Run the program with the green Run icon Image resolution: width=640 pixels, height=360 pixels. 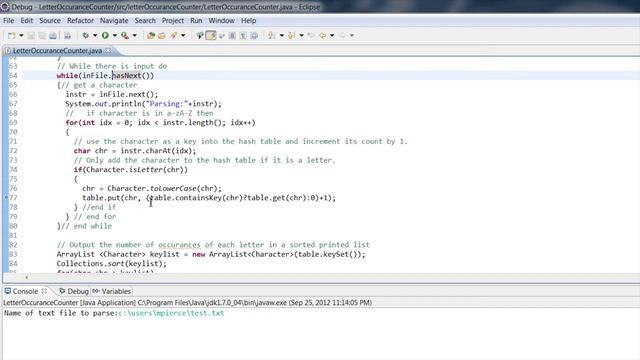tap(105, 36)
